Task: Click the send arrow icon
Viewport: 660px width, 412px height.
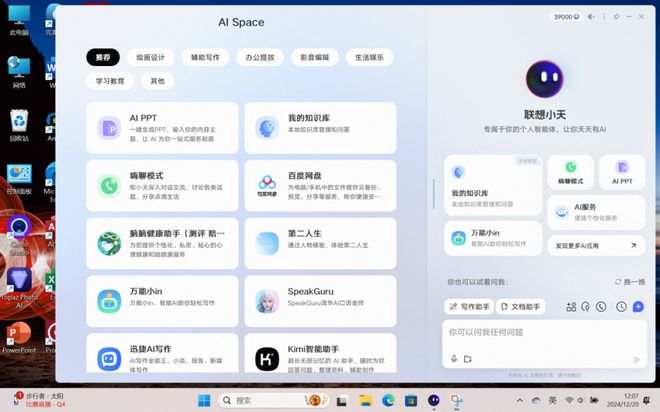Action: [636, 359]
